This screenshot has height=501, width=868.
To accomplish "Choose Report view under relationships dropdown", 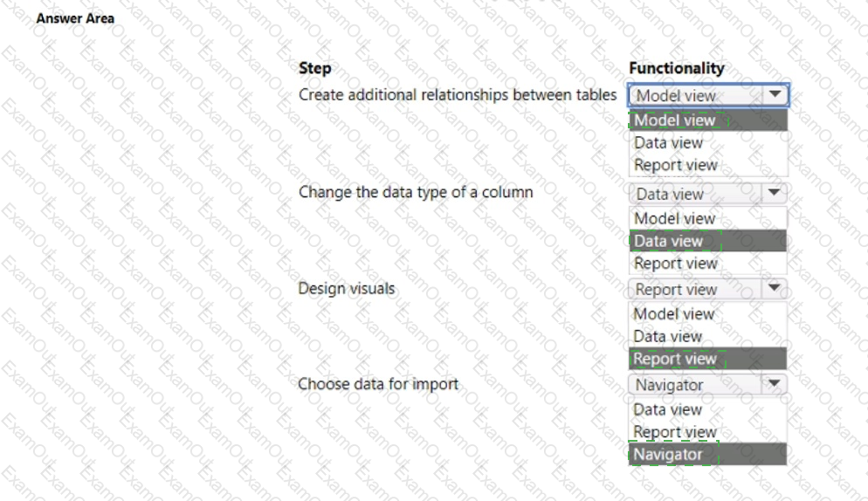I will coord(707,165).
